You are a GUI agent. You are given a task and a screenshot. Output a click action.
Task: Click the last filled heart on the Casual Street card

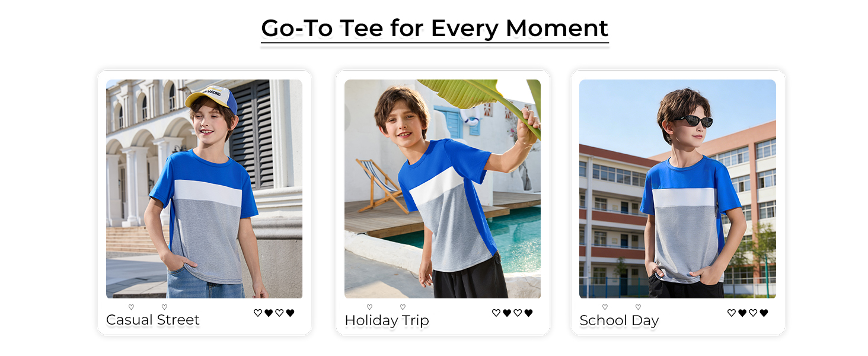[x=290, y=313]
